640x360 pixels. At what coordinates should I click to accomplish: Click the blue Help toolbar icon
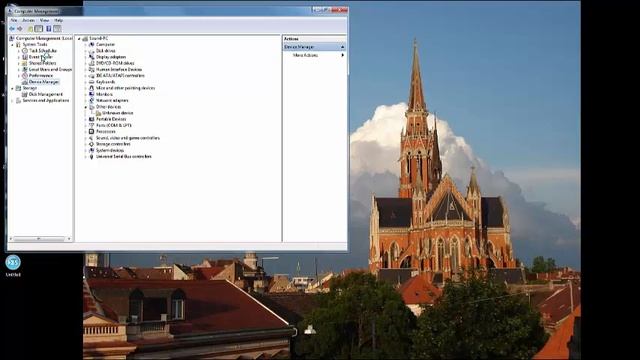49,29
